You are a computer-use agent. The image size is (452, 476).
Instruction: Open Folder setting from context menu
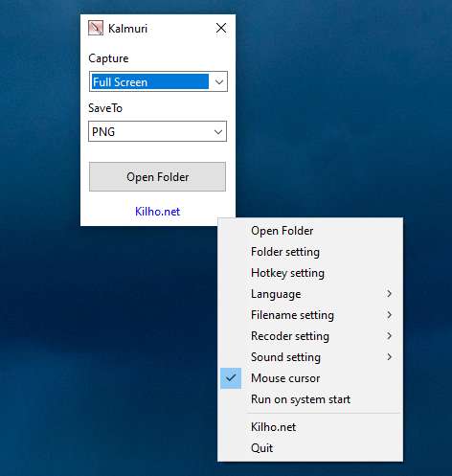[310, 252]
